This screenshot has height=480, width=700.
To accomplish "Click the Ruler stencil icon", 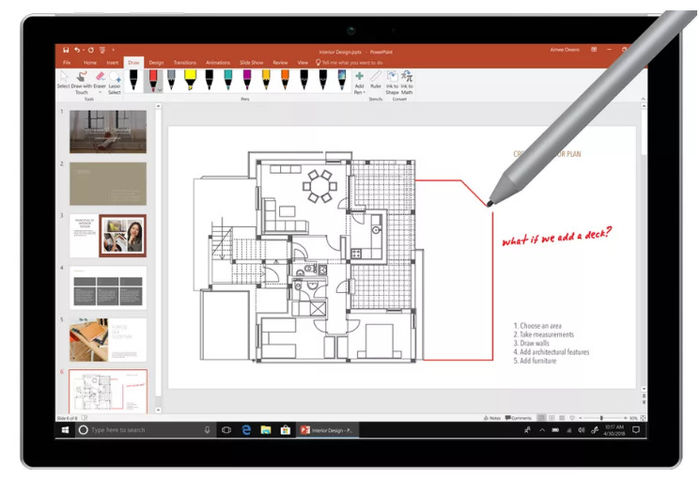I will (x=376, y=80).
